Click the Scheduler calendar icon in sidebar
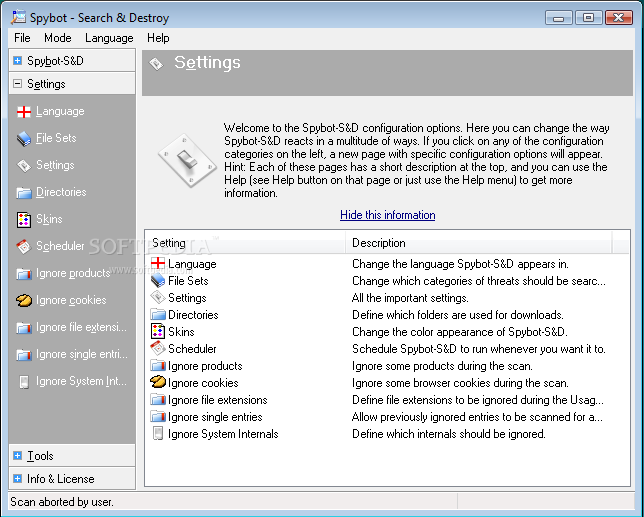Viewport: 644px width, 517px height. pos(24,247)
